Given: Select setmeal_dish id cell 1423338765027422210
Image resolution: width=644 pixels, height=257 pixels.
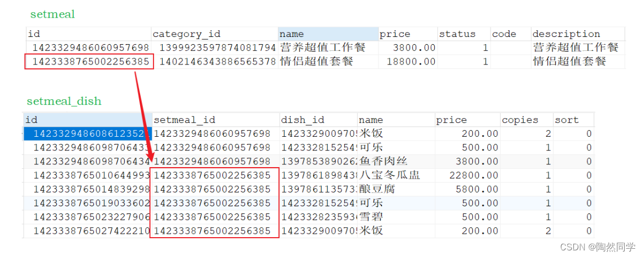Looking at the screenshot, I should pos(88,231).
